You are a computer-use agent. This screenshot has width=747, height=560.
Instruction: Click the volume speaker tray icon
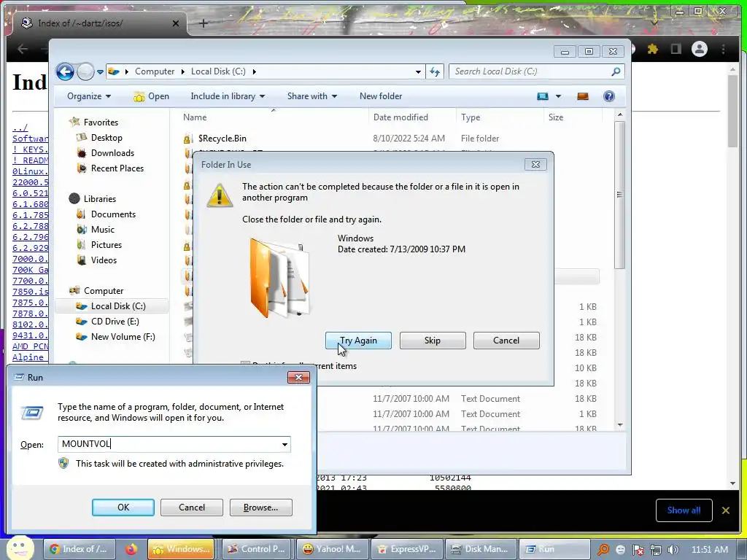click(673, 550)
